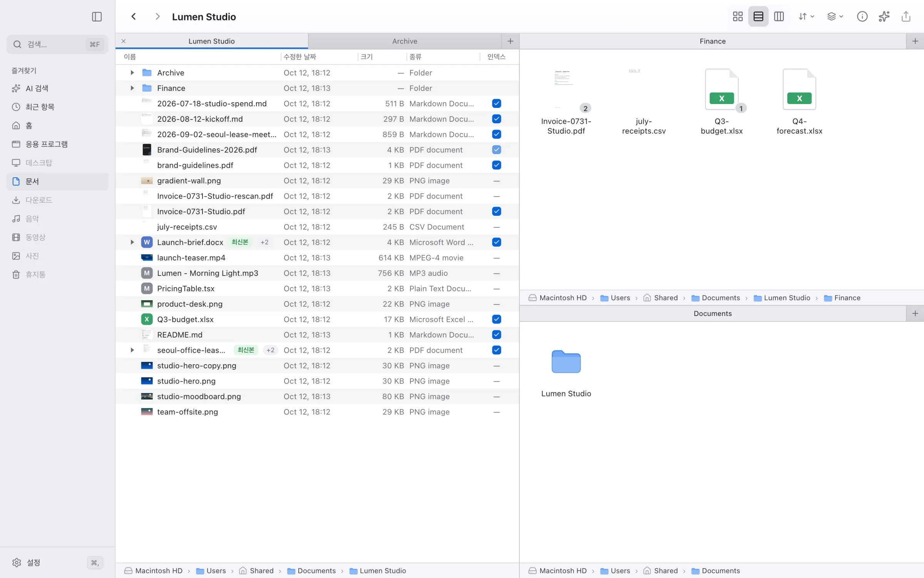Select the Finance pane tab

[x=712, y=41]
